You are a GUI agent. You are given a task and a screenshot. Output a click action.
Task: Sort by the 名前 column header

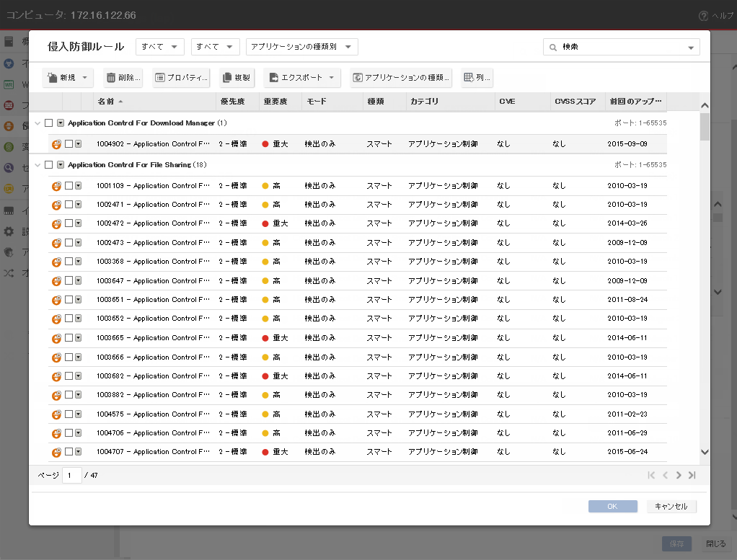point(105,102)
